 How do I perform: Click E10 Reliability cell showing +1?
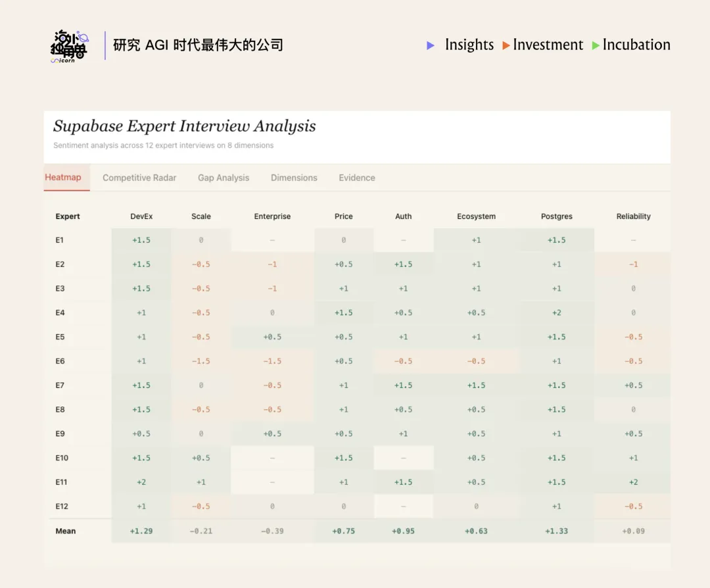(x=634, y=458)
